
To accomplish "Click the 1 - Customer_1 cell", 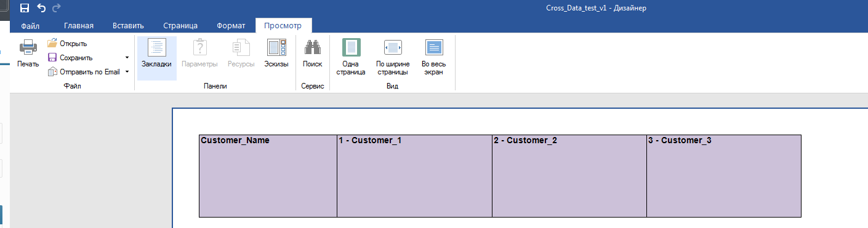I will [414, 176].
